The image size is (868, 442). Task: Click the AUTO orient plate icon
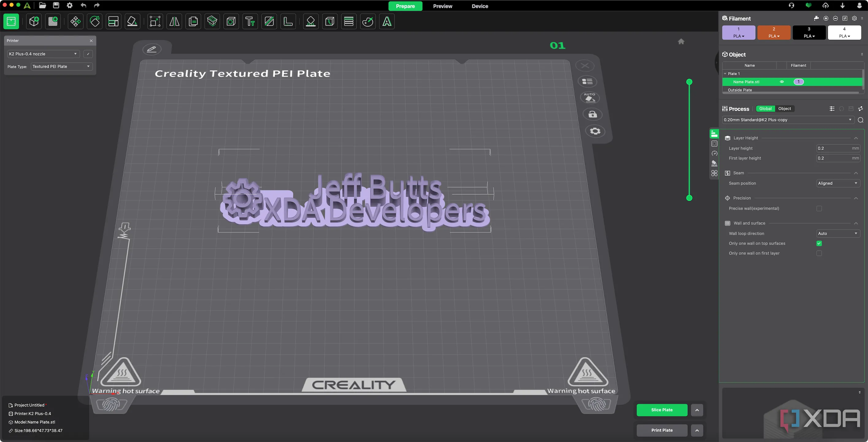[590, 98]
